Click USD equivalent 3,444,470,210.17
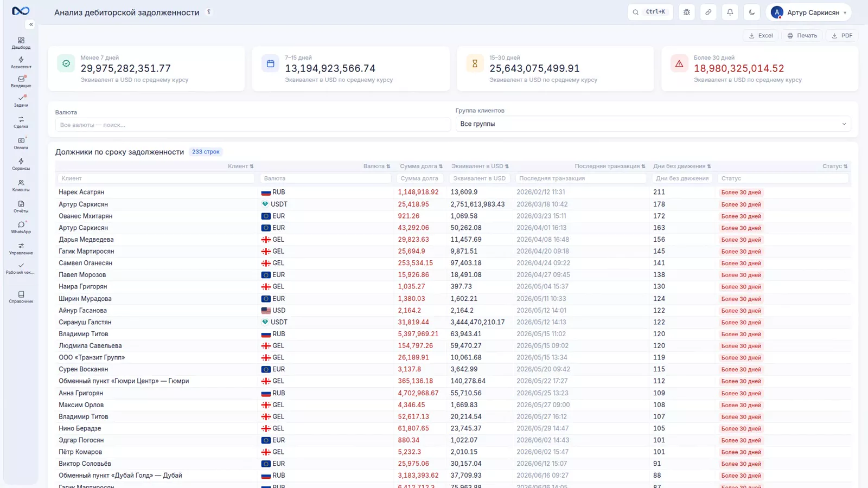Image resolution: width=868 pixels, height=488 pixels. 477,322
